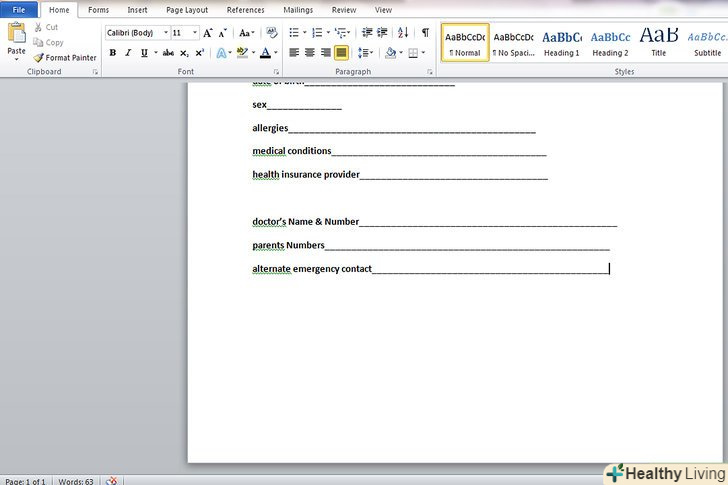Toggle italic formatting
Image resolution: width=728 pixels, height=485 pixels.
(x=128, y=53)
